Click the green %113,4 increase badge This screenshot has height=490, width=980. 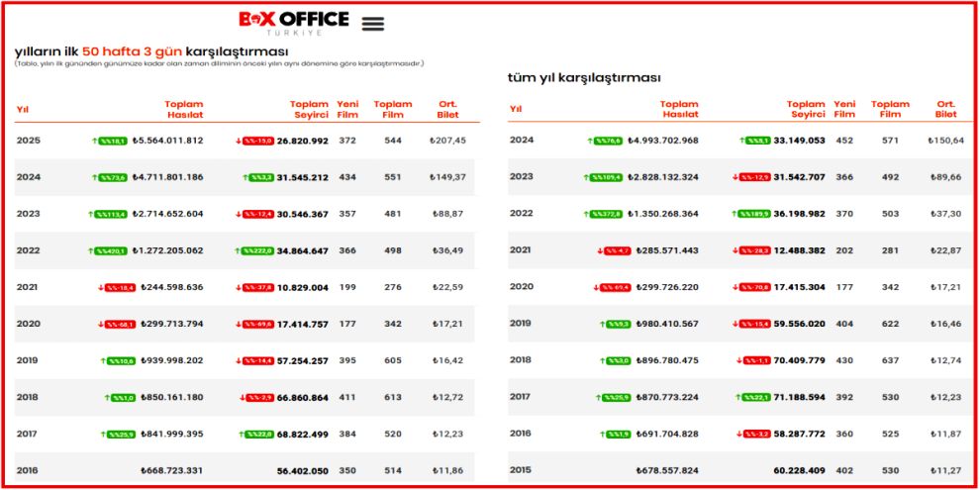click(x=111, y=215)
